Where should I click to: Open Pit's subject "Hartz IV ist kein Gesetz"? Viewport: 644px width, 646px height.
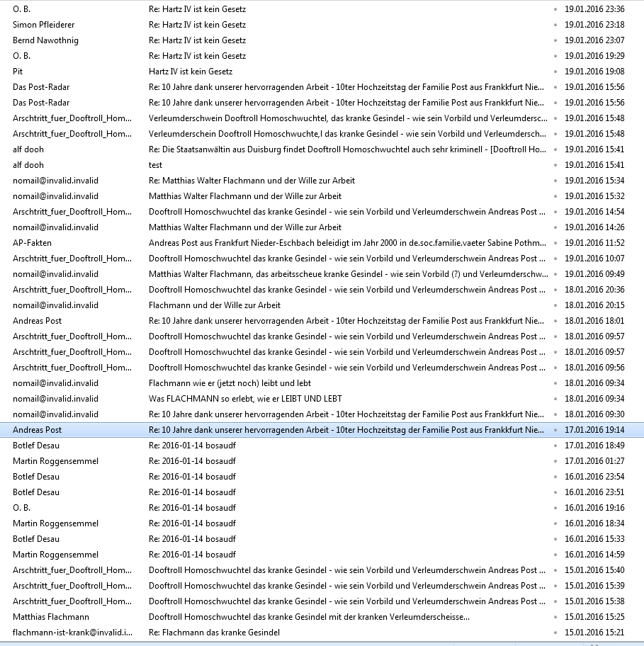click(191, 72)
